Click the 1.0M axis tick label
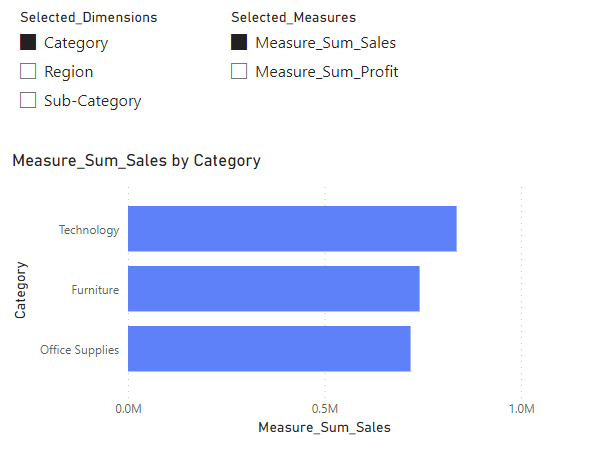The width and height of the screenshot is (598, 454). tap(522, 409)
